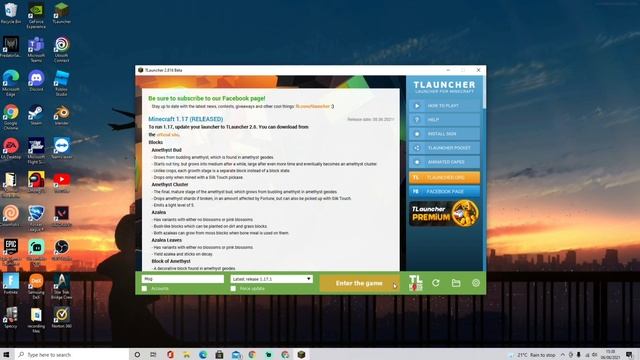Screen dimensions: 640x360
Task: Choose INSTALL SKIN in the sidebar
Action: (444, 134)
